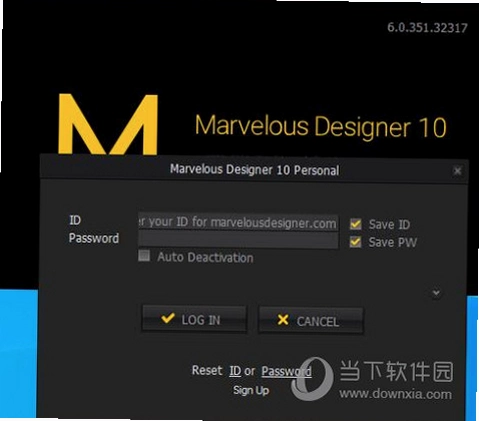The height and width of the screenshot is (421, 479).
Task: Click the Password field label
Action: point(94,238)
